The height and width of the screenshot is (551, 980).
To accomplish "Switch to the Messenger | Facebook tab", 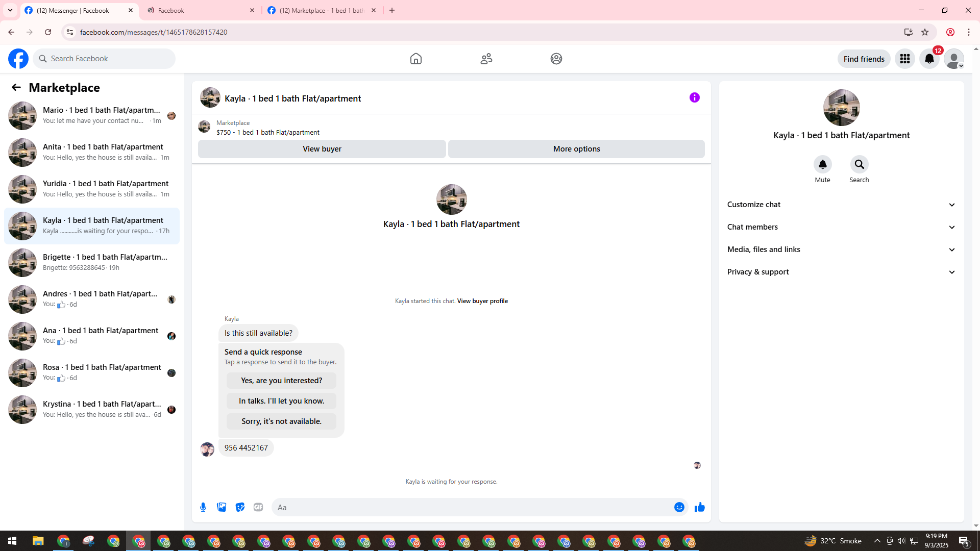I will point(79,10).
